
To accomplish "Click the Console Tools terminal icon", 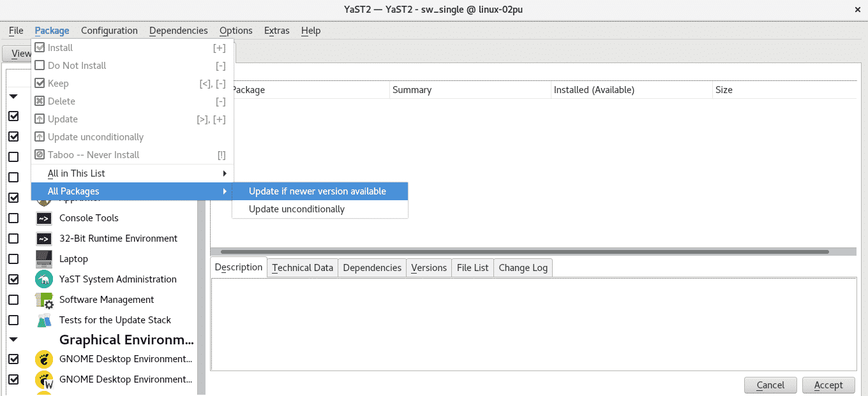I will coord(44,218).
